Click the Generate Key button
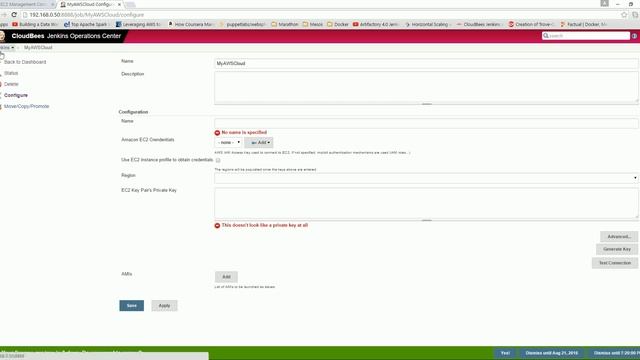Viewport: 640px width, 360px height. (x=617, y=249)
